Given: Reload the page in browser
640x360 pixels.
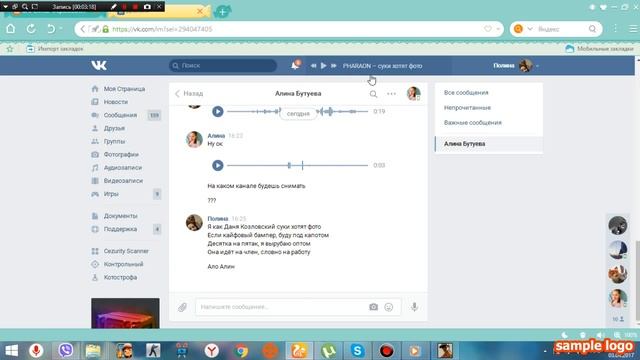Looking at the screenshot, I should pos(31,29).
